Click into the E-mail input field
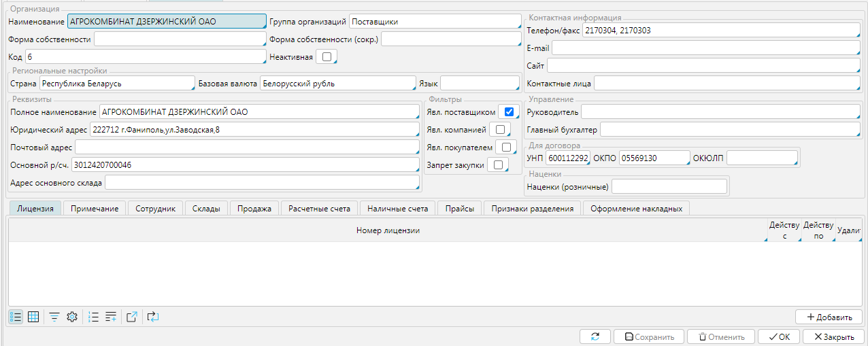 (x=705, y=48)
